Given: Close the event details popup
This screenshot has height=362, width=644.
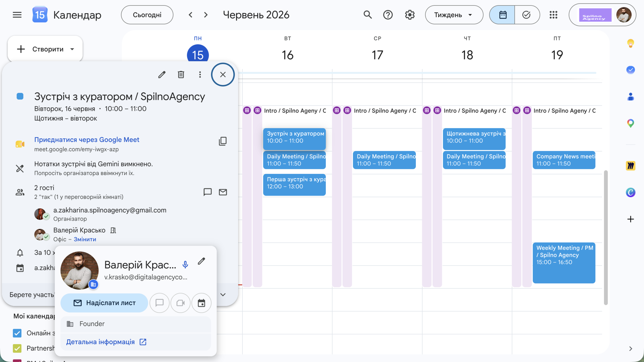Looking at the screenshot, I should coord(223,74).
